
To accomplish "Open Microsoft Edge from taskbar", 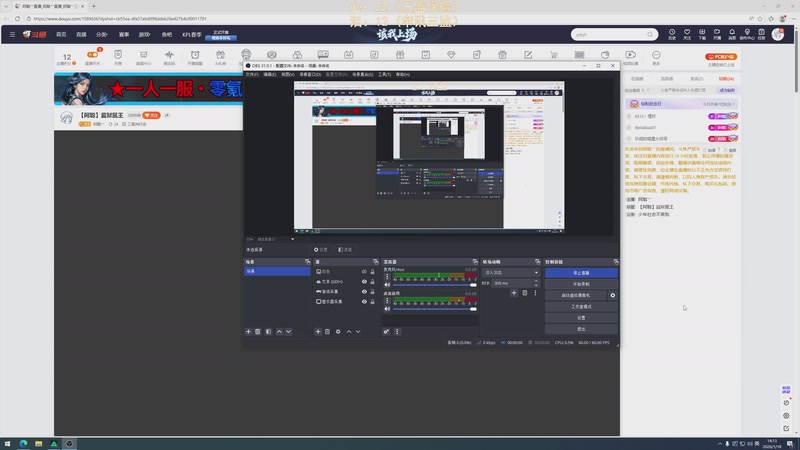I will 23,444.
